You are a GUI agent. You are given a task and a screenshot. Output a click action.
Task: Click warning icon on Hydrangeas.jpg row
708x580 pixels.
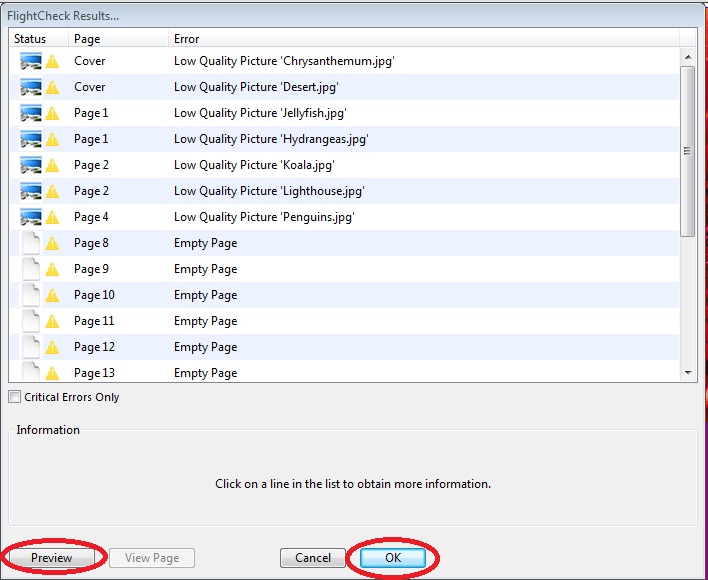53,139
